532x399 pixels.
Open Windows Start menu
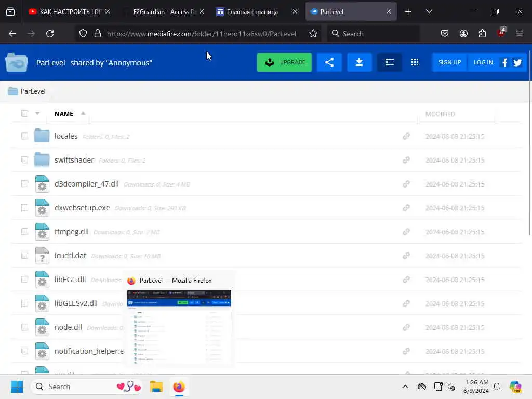(17, 387)
